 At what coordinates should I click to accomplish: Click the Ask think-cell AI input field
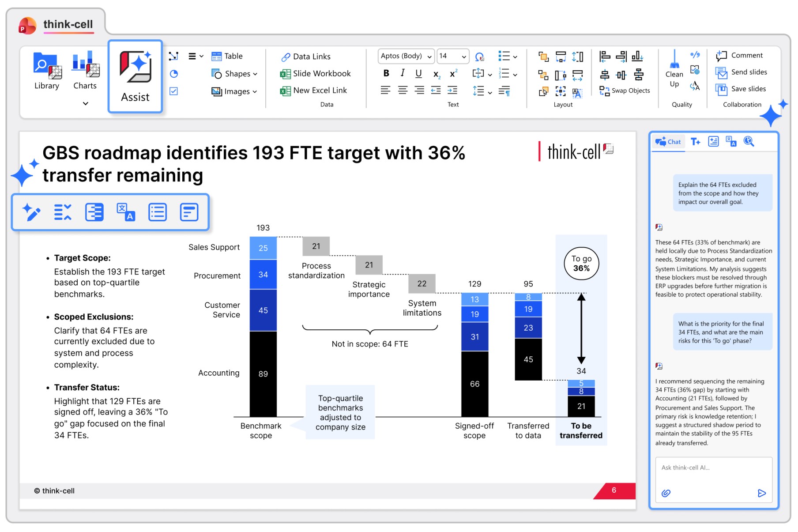tap(713, 468)
